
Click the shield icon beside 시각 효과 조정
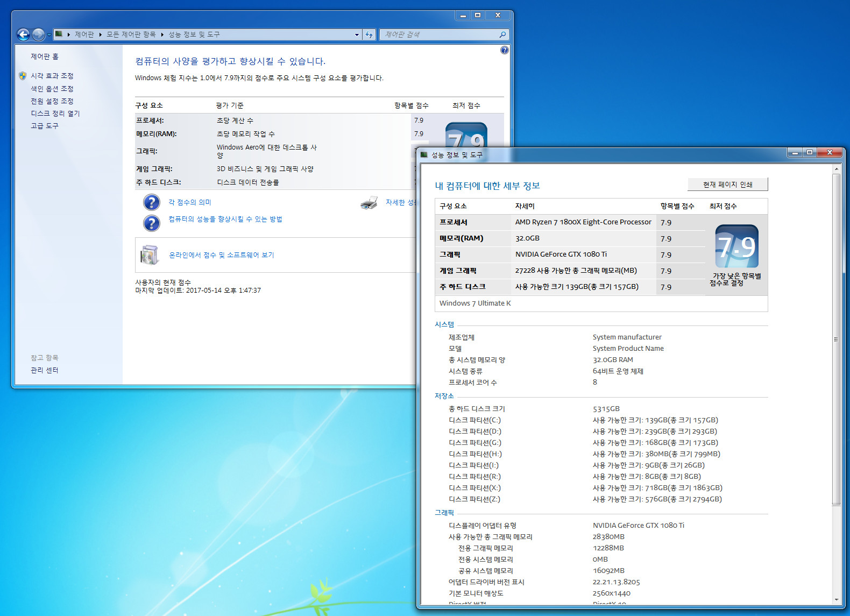tap(23, 76)
